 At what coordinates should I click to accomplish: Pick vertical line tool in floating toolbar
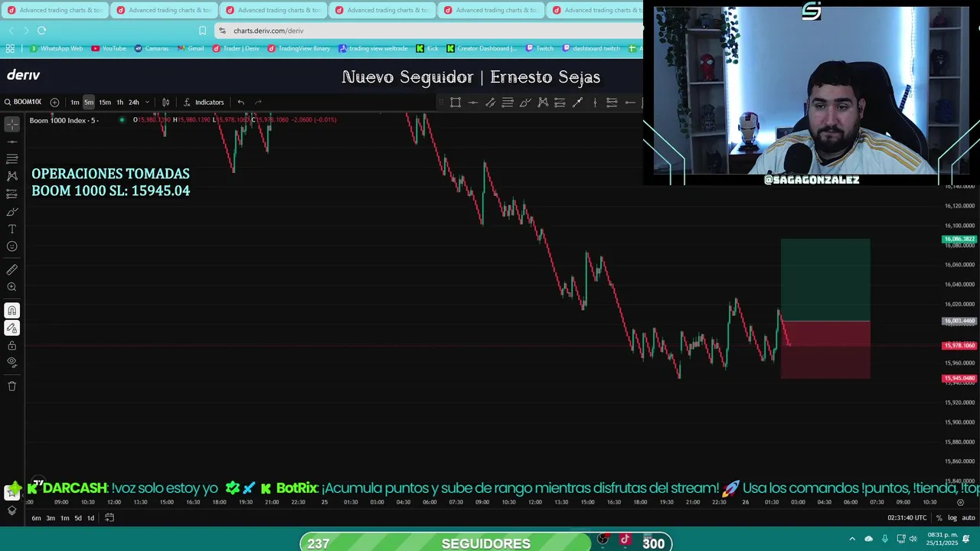coord(595,103)
